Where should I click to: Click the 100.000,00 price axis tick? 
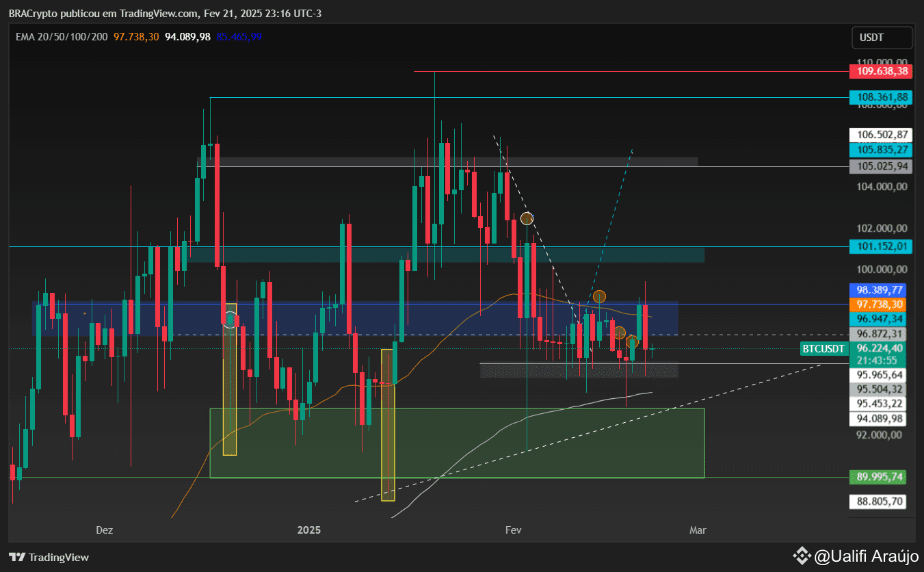[883, 269]
